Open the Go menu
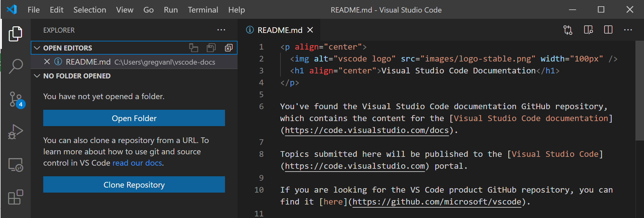The image size is (644, 218). 149,10
